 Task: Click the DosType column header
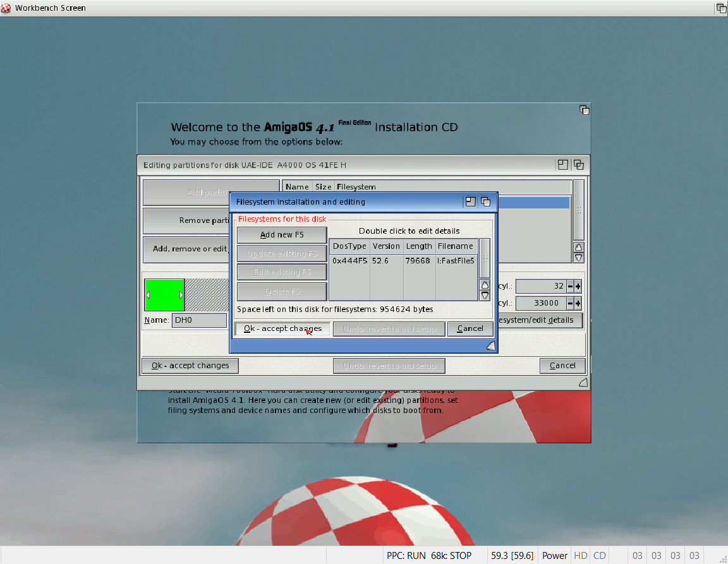[x=349, y=246]
